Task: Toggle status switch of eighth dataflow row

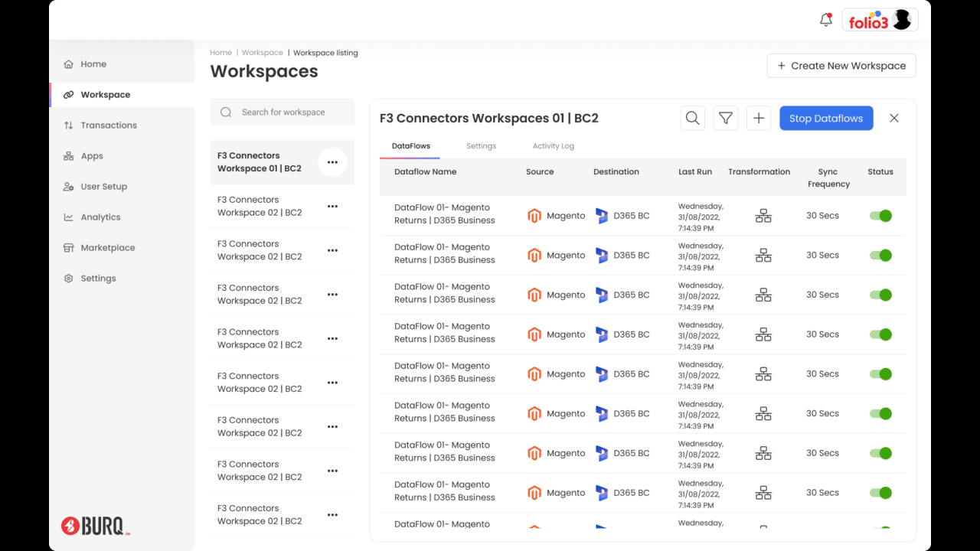Action: pyautogui.click(x=880, y=493)
